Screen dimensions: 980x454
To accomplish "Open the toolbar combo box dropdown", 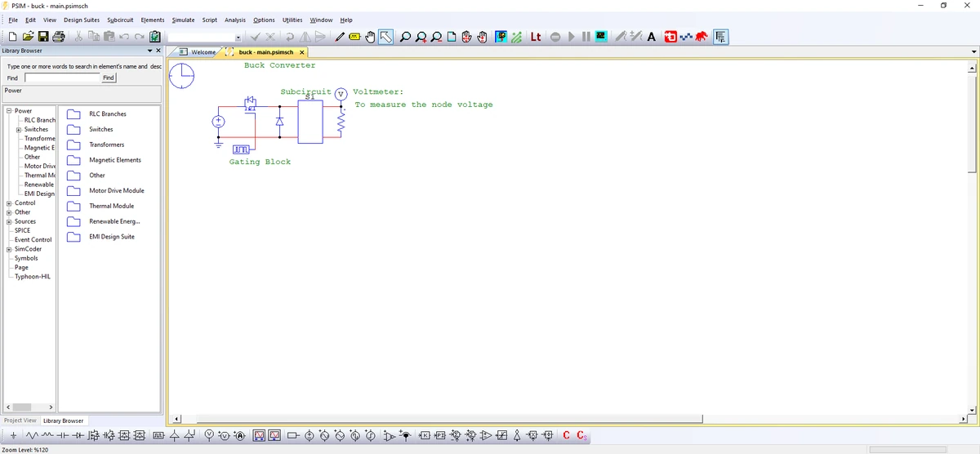I will 238,37.
